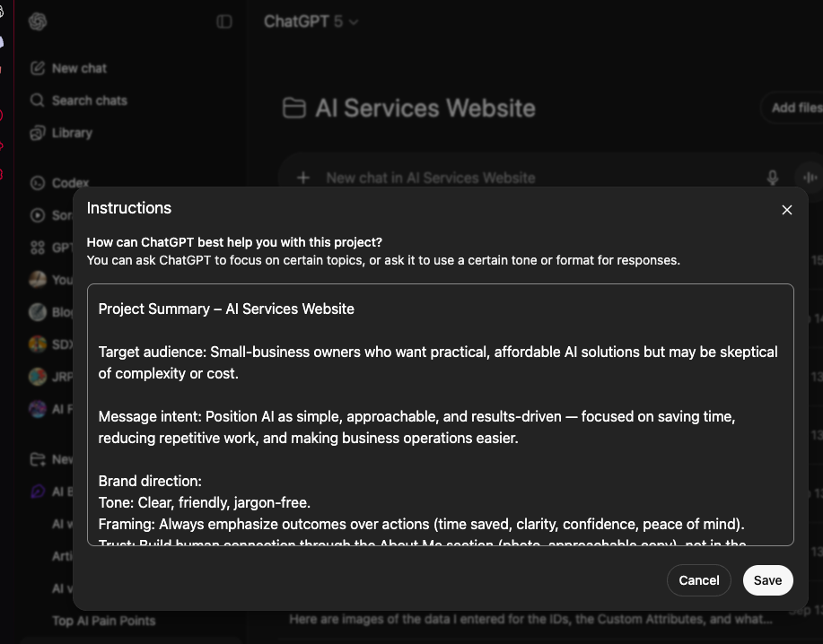Viewport: 823px width, 644px height.
Task: Click inside the instructions text area
Action: 440,414
